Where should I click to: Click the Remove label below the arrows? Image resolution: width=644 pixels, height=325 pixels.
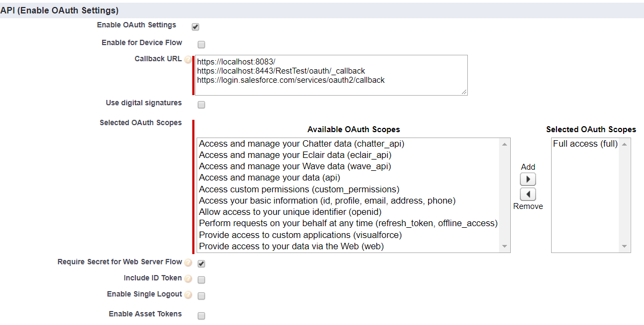527,205
